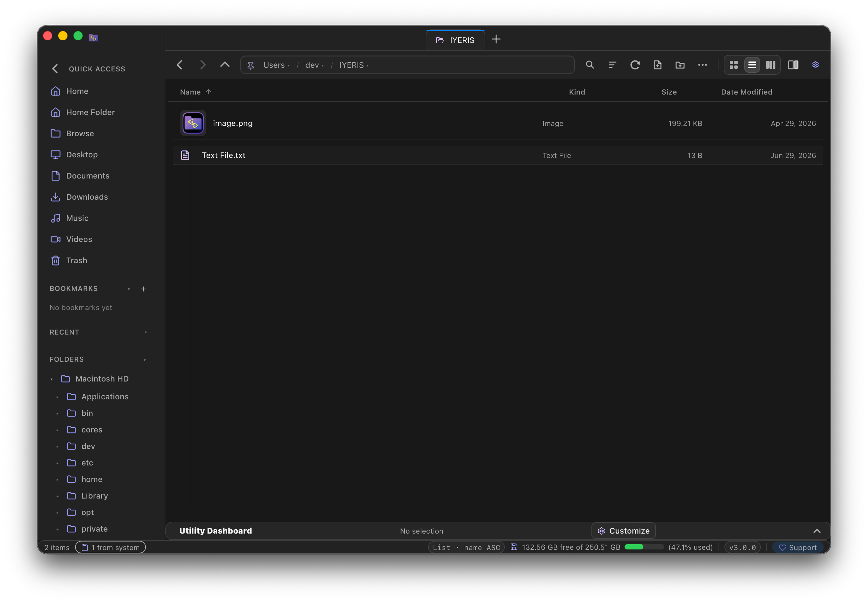Switch to column view

[x=770, y=65]
